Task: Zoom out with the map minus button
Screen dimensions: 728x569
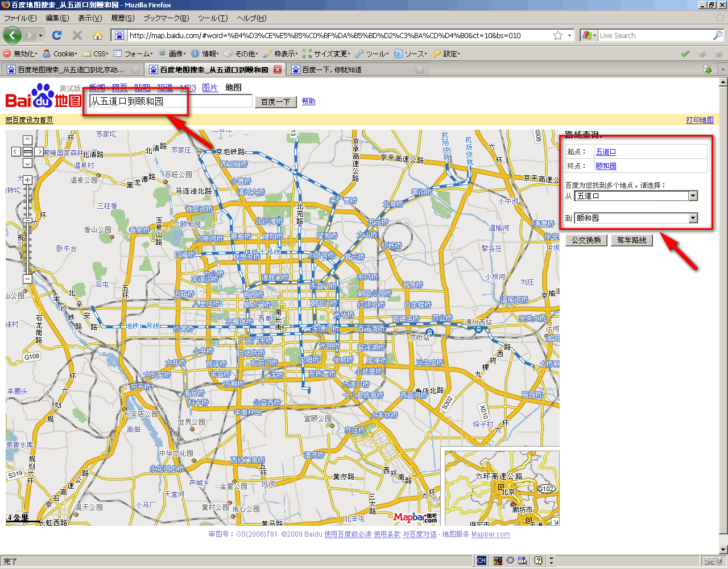Action: pyautogui.click(x=27, y=279)
